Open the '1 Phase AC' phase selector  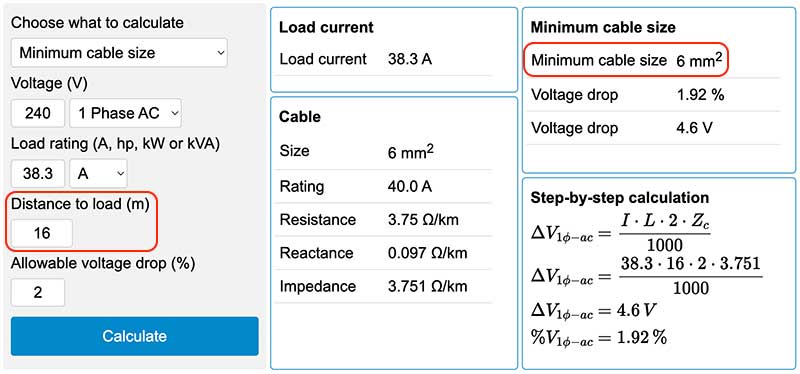tap(126, 113)
